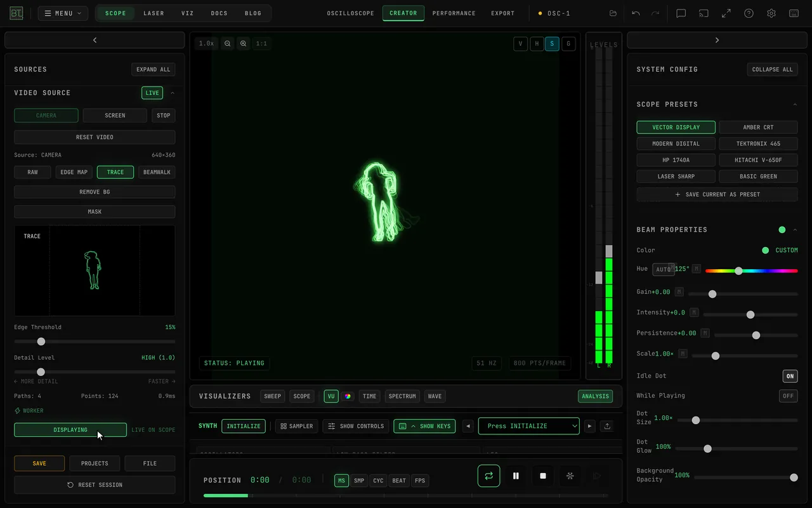Click SHOW CONTROLS in synth bar
812x508 pixels.
point(356,426)
